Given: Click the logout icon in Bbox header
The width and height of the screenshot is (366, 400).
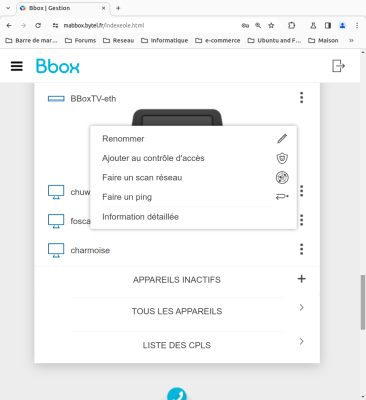Looking at the screenshot, I should click(338, 66).
